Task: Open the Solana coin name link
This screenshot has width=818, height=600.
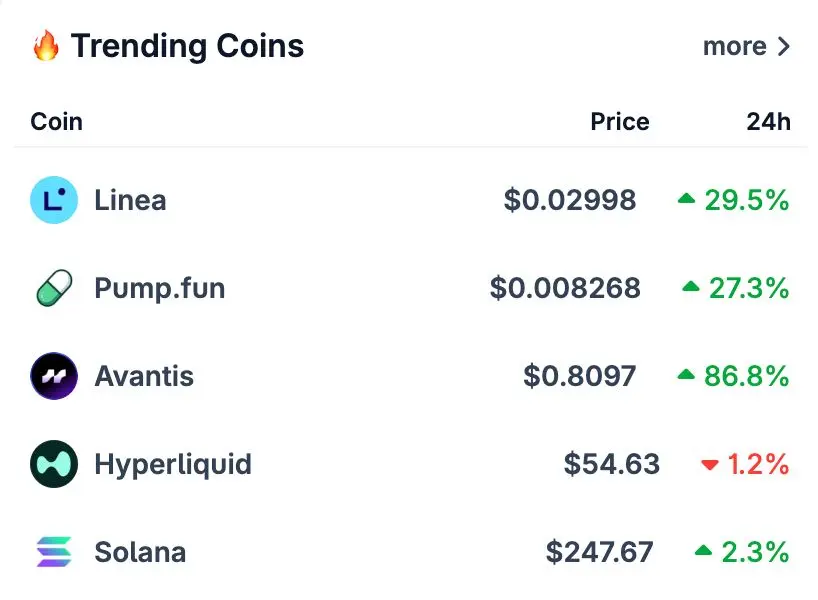Action: (140, 552)
